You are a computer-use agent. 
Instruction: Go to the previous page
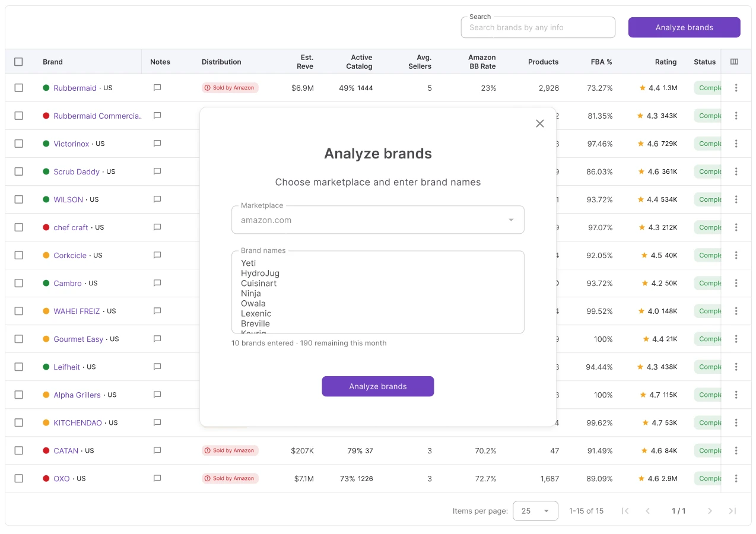pos(647,511)
